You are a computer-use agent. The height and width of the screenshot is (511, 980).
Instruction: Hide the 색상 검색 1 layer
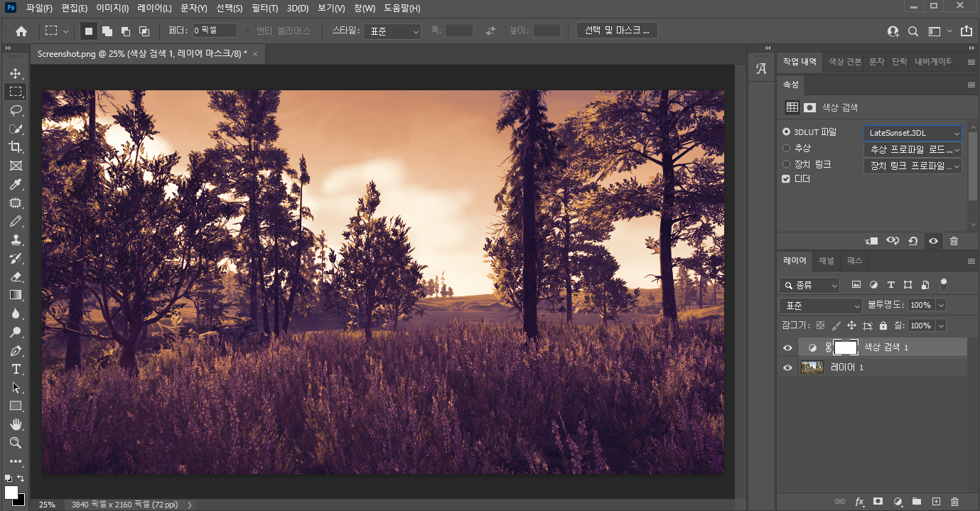[x=787, y=348]
